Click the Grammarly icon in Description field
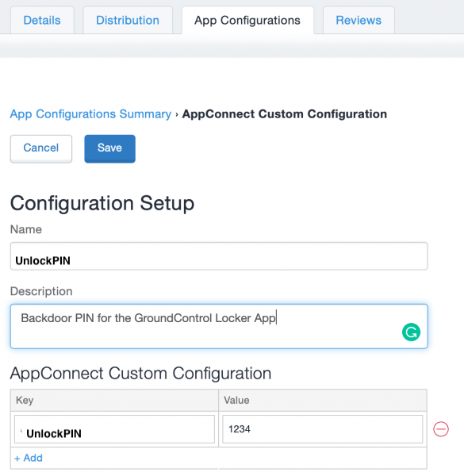This screenshot has height=476, width=464. pos(411,332)
